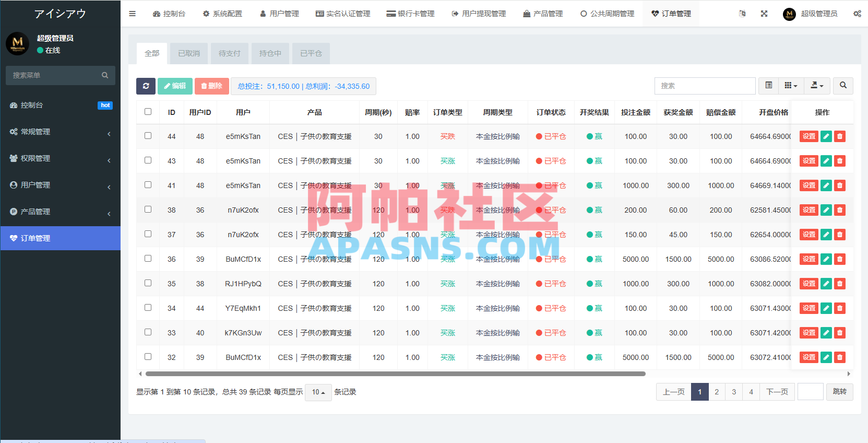Click the search magnifier button above table
Screen dimensions: 868x443
[843, 85]
